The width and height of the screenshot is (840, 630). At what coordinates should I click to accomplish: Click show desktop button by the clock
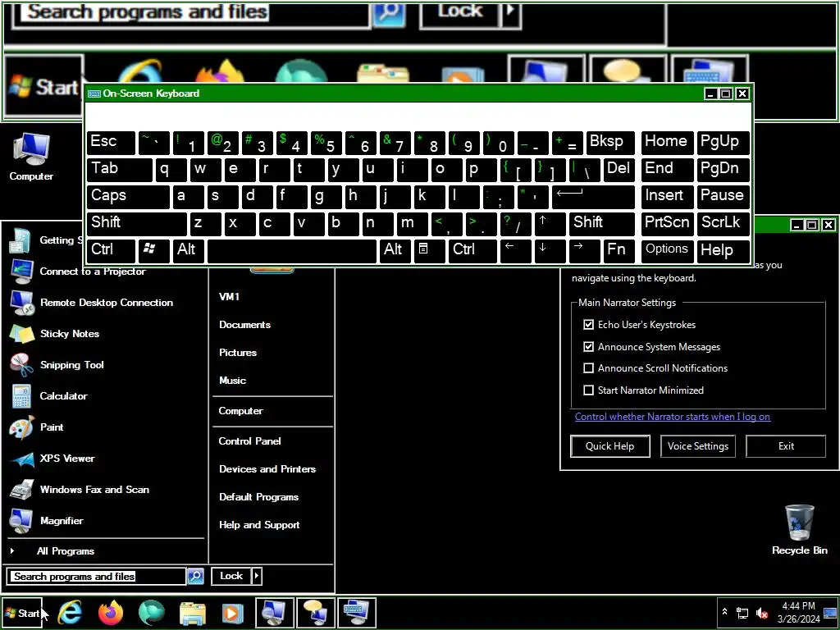coord(830,613)
